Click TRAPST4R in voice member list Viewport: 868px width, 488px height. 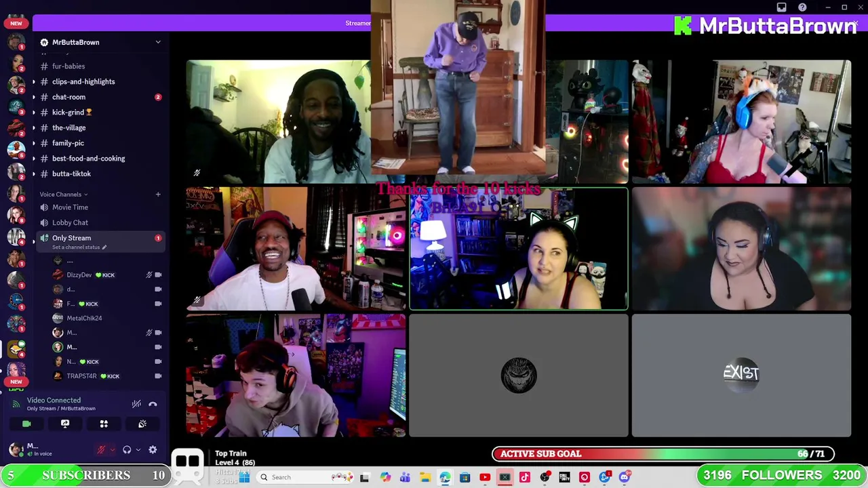point(81,376)
